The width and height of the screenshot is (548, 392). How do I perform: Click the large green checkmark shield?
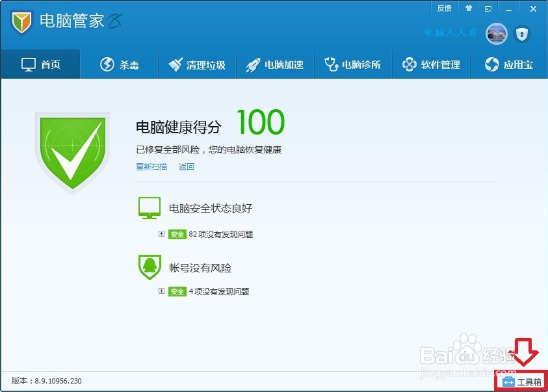pos(73,153)
